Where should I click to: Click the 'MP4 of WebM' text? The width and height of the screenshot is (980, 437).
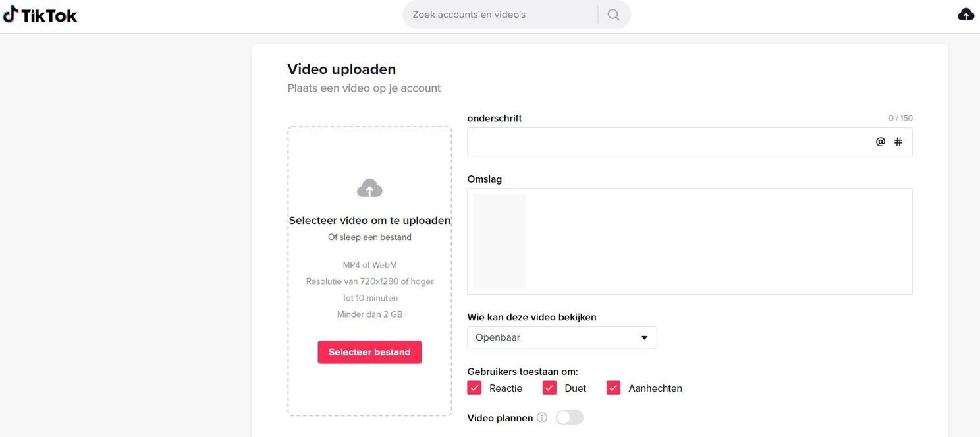[x=369, y=265]
